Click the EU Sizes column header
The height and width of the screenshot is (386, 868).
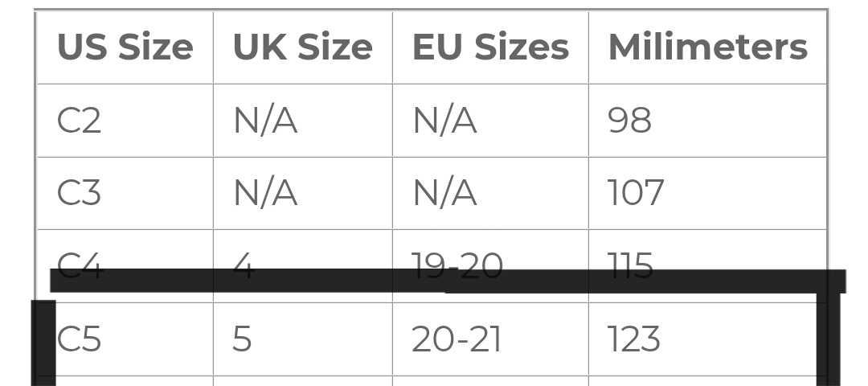point(490,47)
